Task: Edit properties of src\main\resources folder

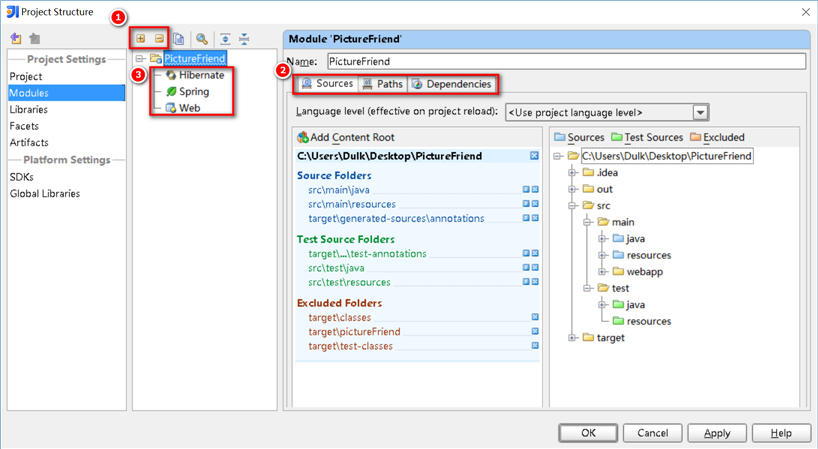Action: click(x=526, y=204)
